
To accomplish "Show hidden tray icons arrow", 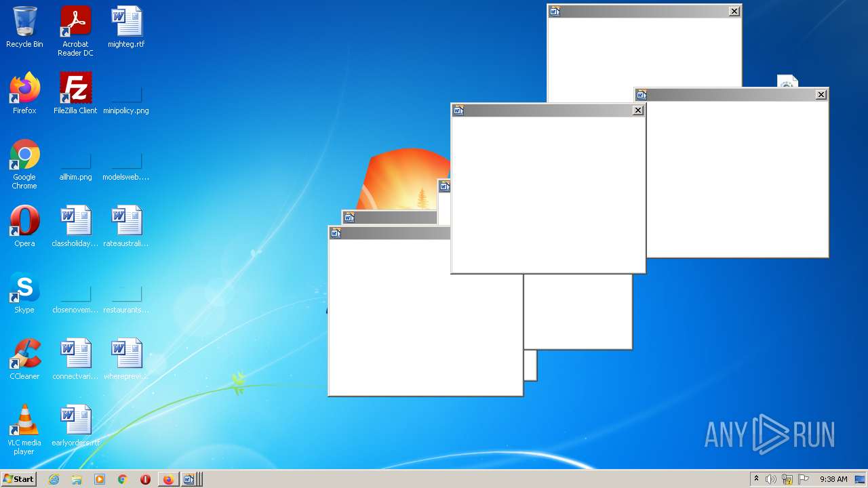I will [756, 479].
